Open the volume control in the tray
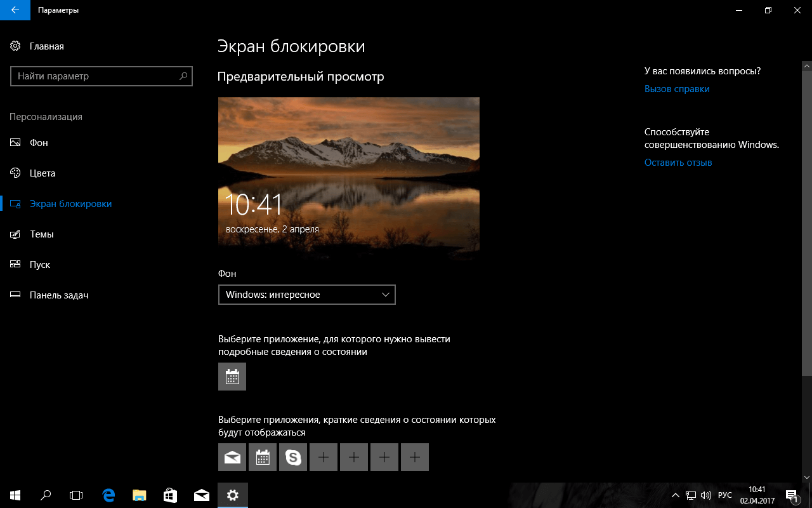Screen dimensions: 812x508 (x=706, y=495)
